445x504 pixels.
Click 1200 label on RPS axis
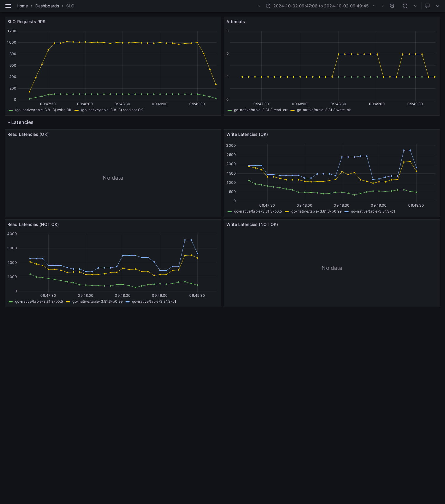pos(12,31)
